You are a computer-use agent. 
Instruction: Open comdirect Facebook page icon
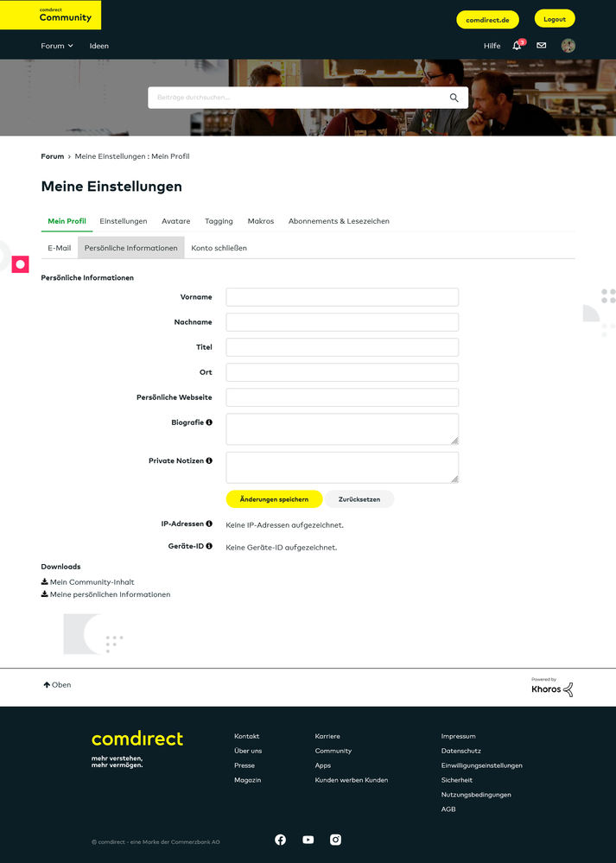[x=280, y=840]
